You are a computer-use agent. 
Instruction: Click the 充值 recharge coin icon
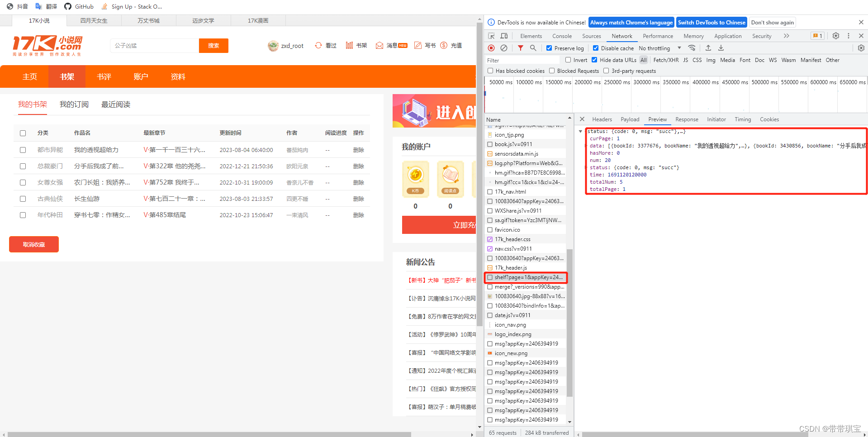click(x=444, y=45)
